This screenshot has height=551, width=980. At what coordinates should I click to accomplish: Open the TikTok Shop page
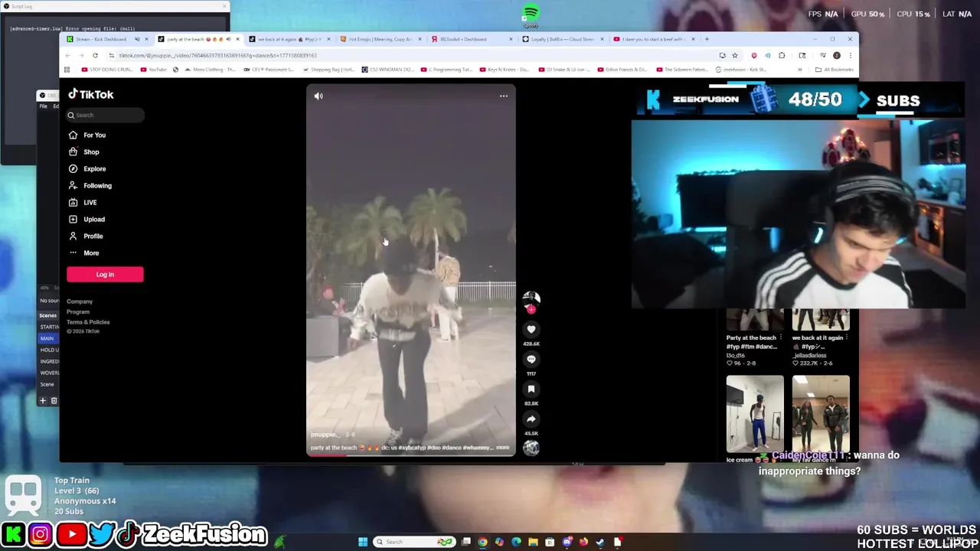84,152
